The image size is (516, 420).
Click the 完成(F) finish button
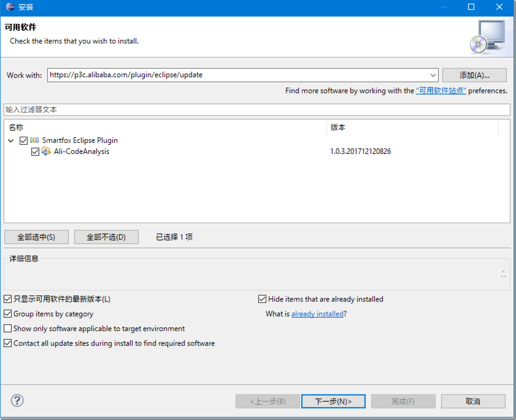click(403, 401)
